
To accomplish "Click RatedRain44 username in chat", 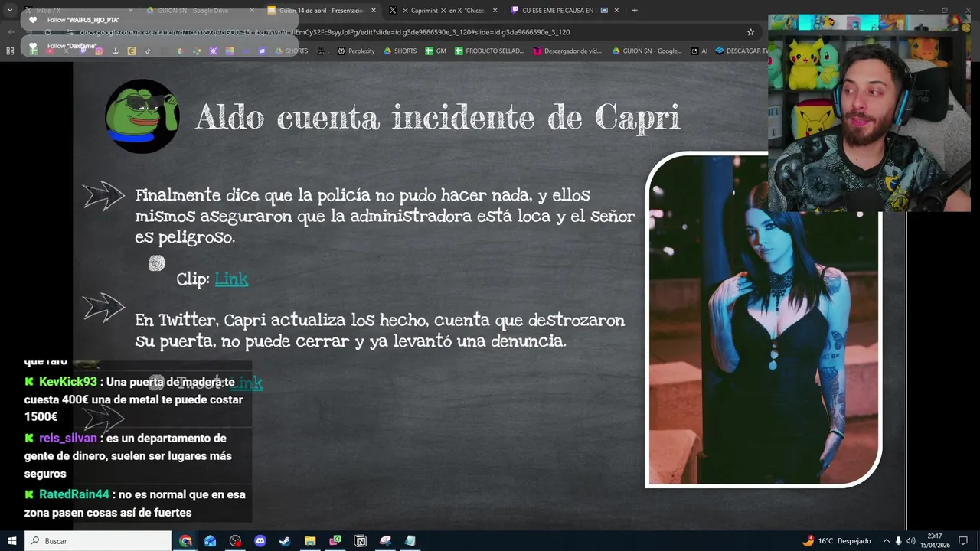I will (x=74, y=495).
